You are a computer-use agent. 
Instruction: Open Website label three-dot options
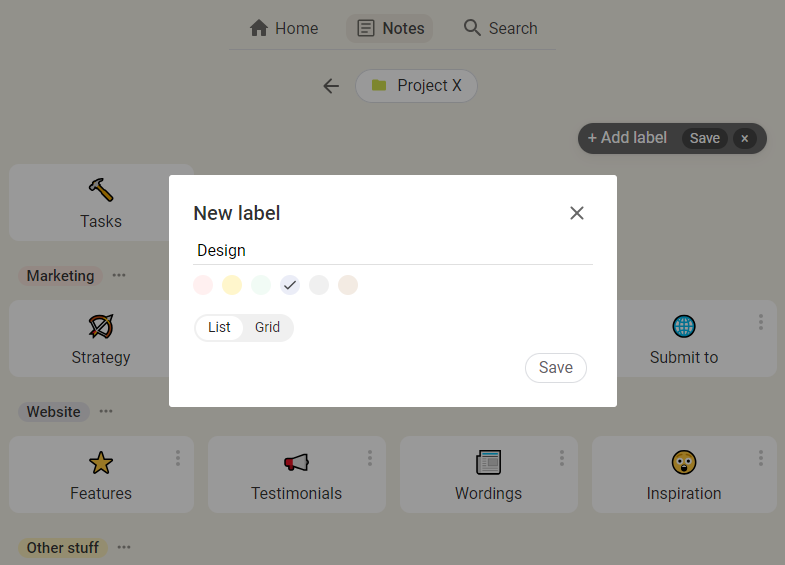coord(106,411)
